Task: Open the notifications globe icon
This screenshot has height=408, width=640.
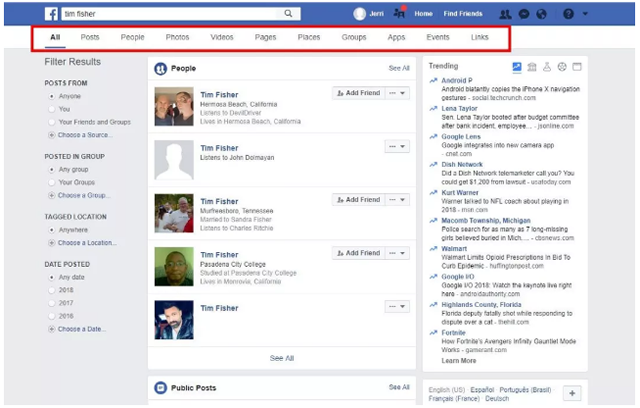Action: click(x=541, y=14)
